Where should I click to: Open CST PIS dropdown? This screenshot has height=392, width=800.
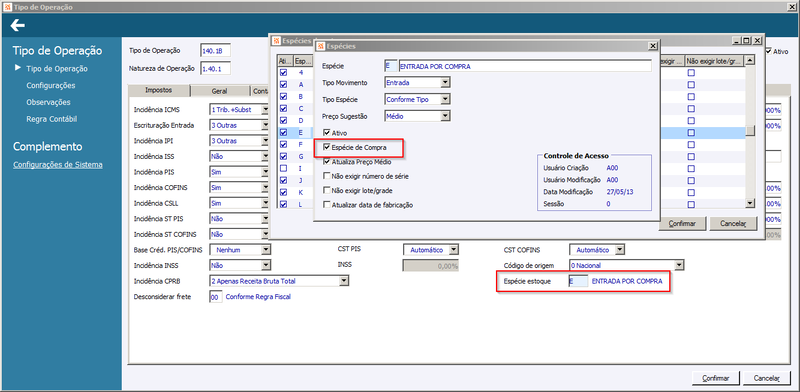(454, 250)
